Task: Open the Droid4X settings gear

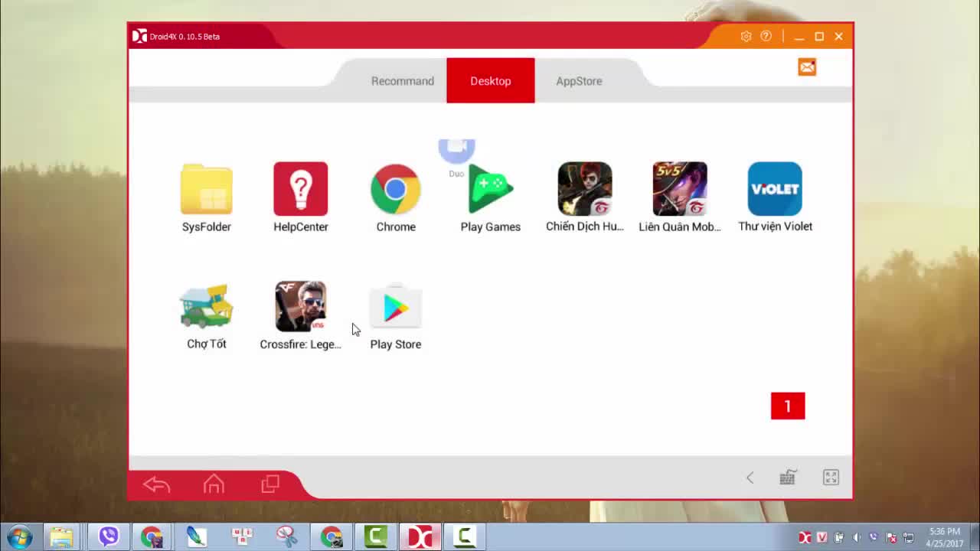Action: (746, 37)
